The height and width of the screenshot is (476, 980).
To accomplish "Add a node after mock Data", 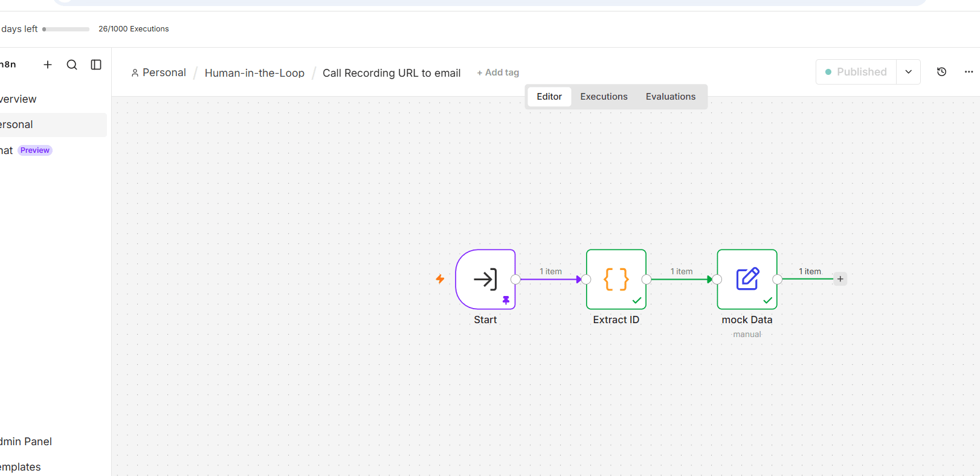I will point(840,279).
